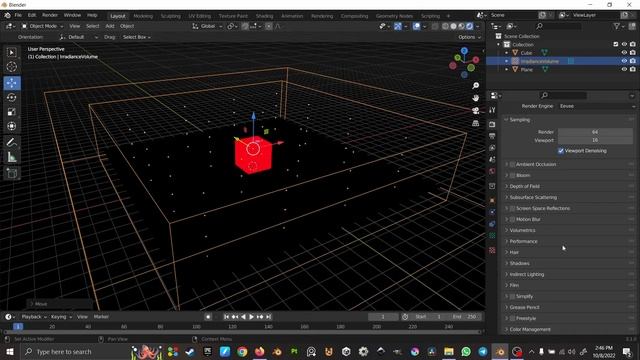Select the Cursor tool in viewport toolbar

click(x=12, y=67)
